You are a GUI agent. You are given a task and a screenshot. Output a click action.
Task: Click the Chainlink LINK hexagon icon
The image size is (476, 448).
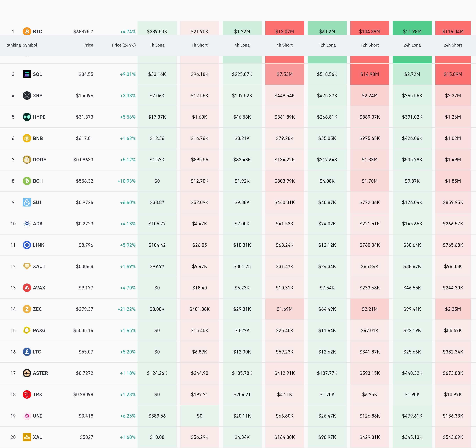[x=27, y=245]
